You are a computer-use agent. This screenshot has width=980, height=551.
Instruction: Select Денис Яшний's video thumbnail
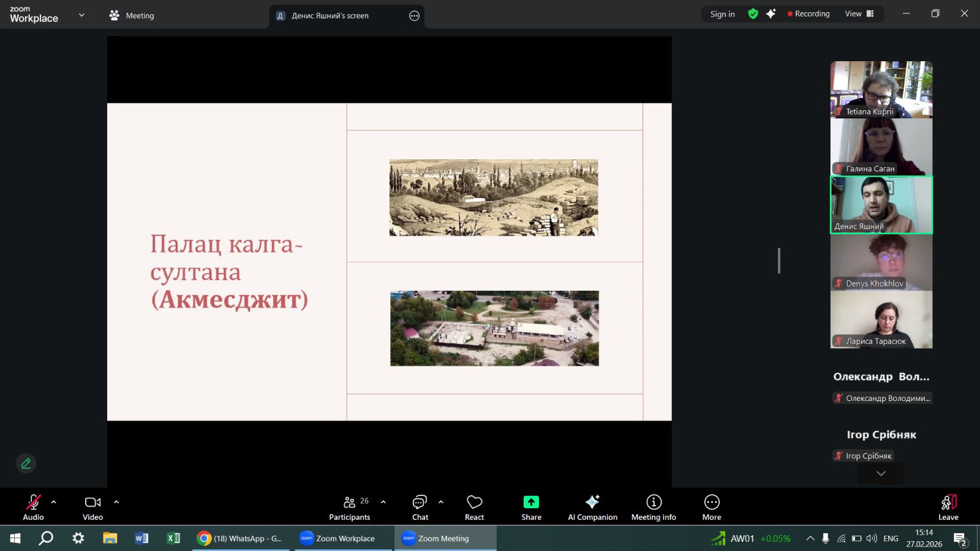[x=881, y=204]
